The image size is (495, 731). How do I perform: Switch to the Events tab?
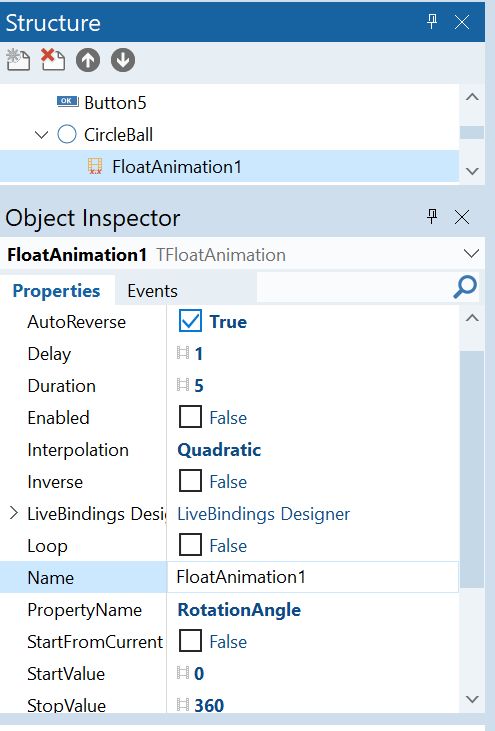point(152,291)
